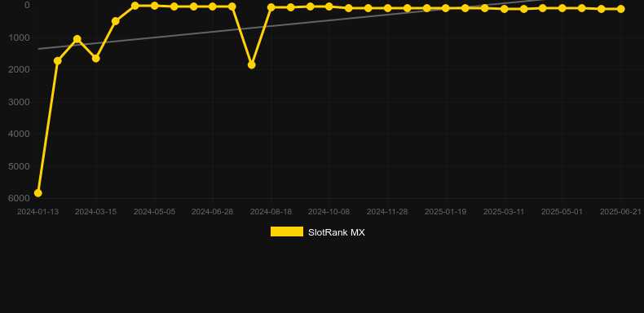Select the data point above 2024-10-08
The image size is (644, 313).
coord(329,7)
